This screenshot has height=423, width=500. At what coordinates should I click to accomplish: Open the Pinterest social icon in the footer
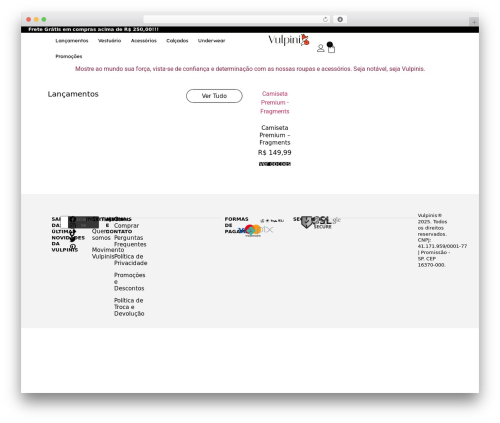click(73, 247)
